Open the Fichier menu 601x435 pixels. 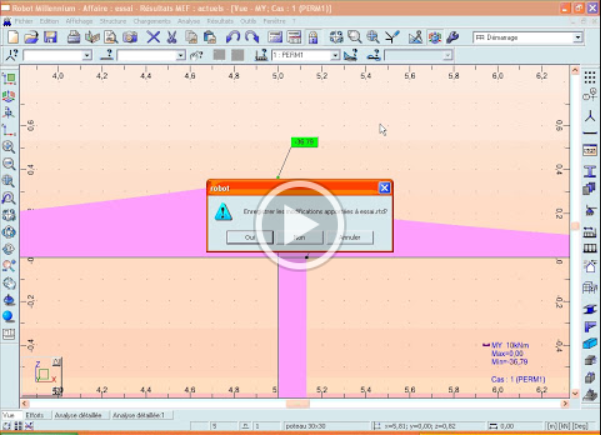[25, 20]
